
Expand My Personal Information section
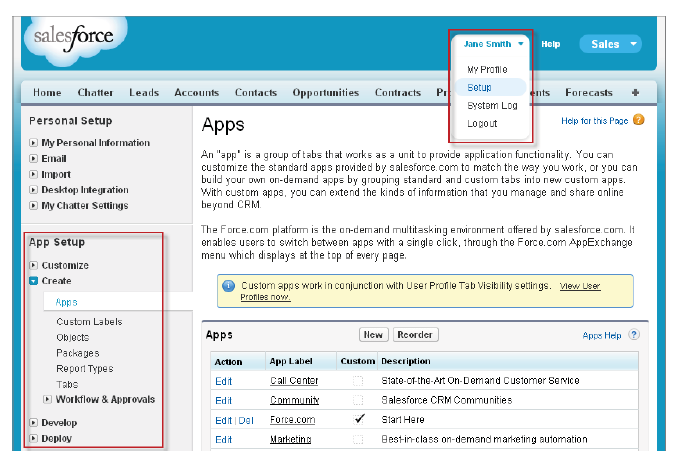coord(33,142)
